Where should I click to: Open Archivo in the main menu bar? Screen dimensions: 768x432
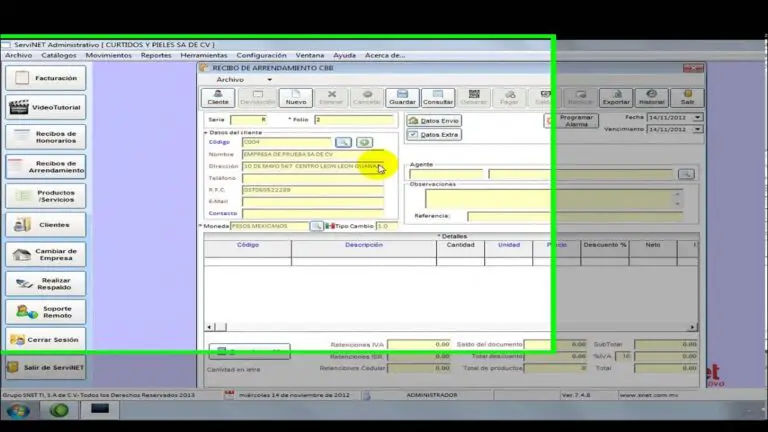click(x=19, y=55)
